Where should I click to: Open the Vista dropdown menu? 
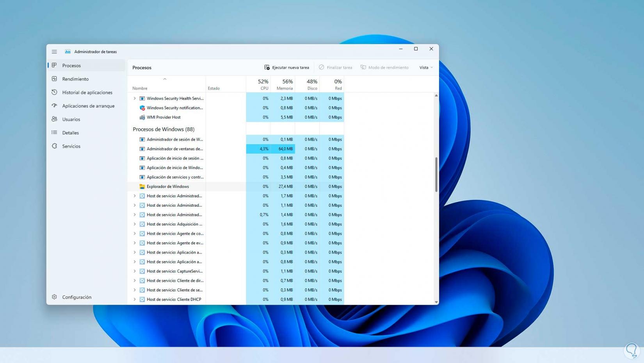[426, 68]
